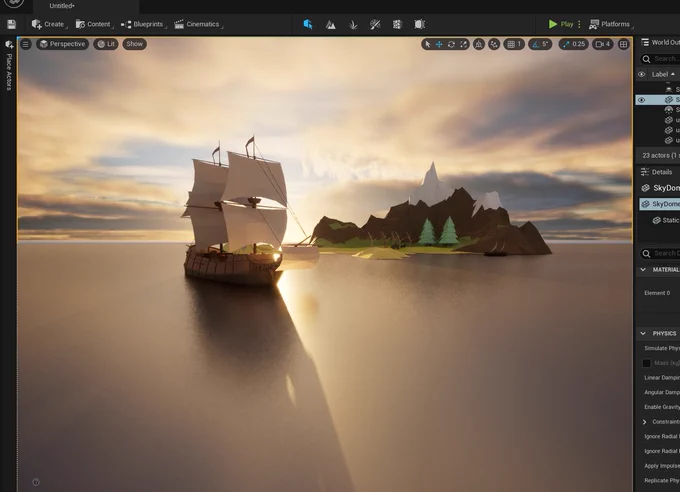Switch to Landscape mode icon
This screenshot has height=492, width=680.
point(330,25)
